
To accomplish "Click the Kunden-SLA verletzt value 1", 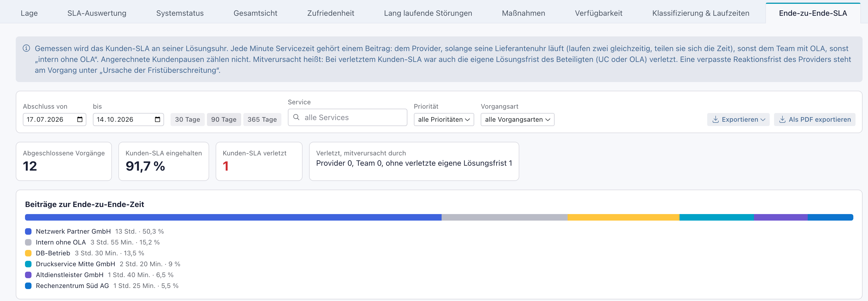I will click(226, 166).
